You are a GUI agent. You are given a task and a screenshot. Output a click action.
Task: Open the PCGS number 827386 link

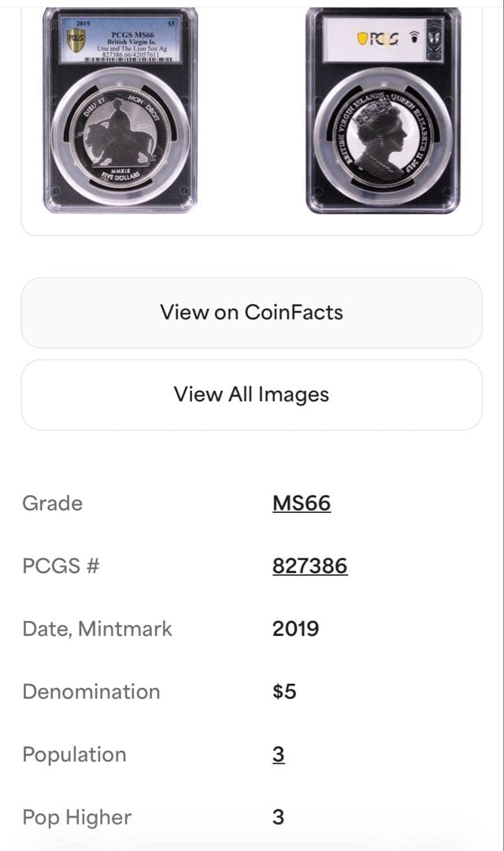pos(309,566)
